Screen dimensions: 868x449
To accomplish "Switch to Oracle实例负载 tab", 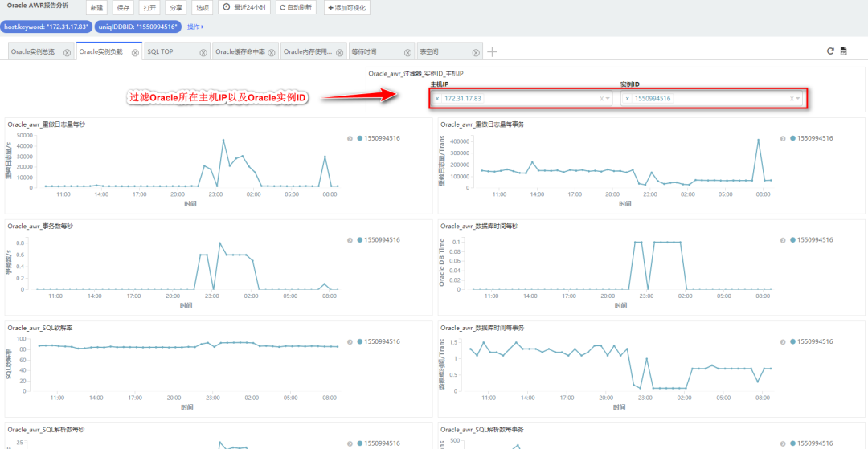I will pos(100,52).
